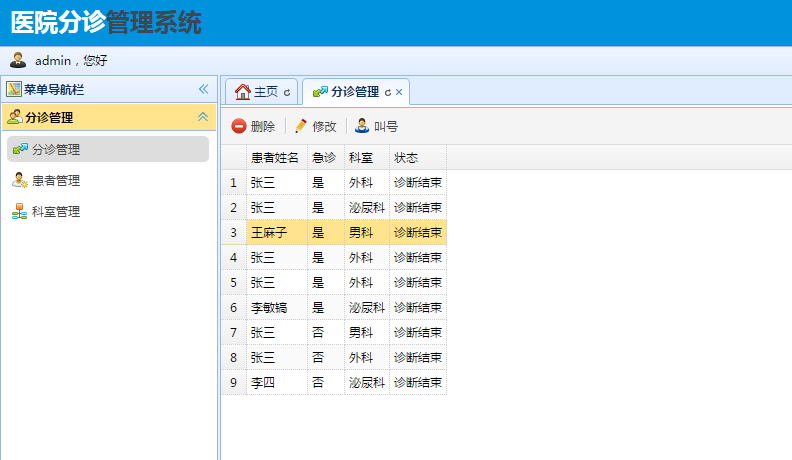Click 诊断结束 status in row 9

point(418,382)
